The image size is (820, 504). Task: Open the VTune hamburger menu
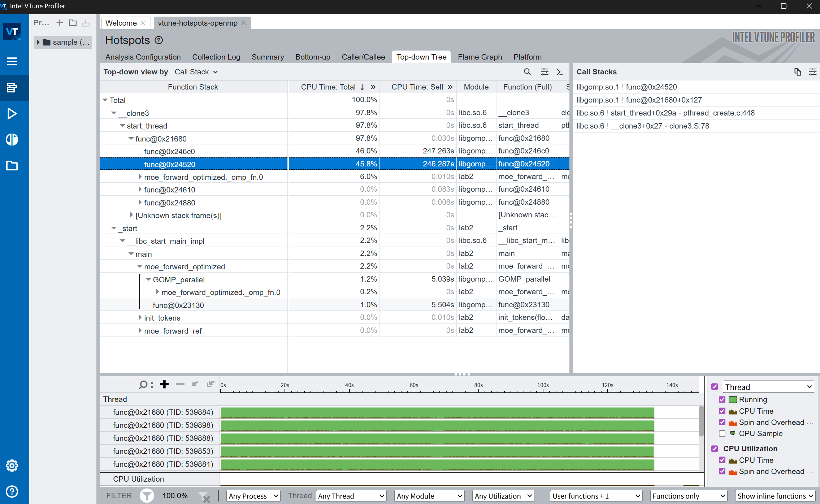12,61
